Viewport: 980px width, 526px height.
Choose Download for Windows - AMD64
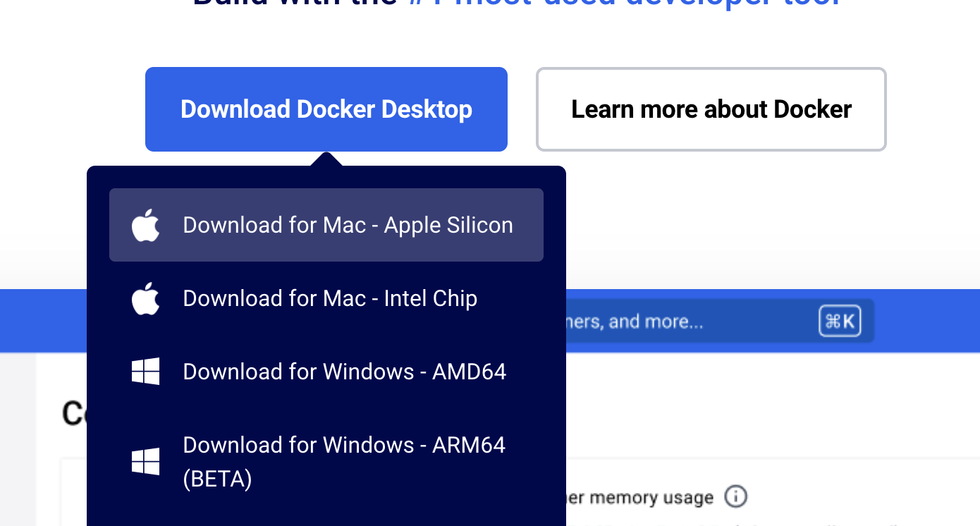coord(344,372)
